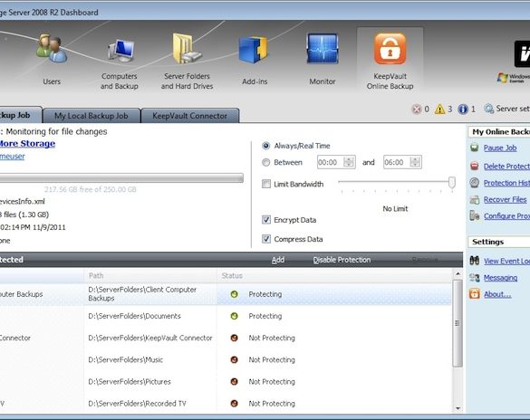Screen dimensions: 530x420
Task: Click the red critical alerts icon
Action: coord(417,110)
